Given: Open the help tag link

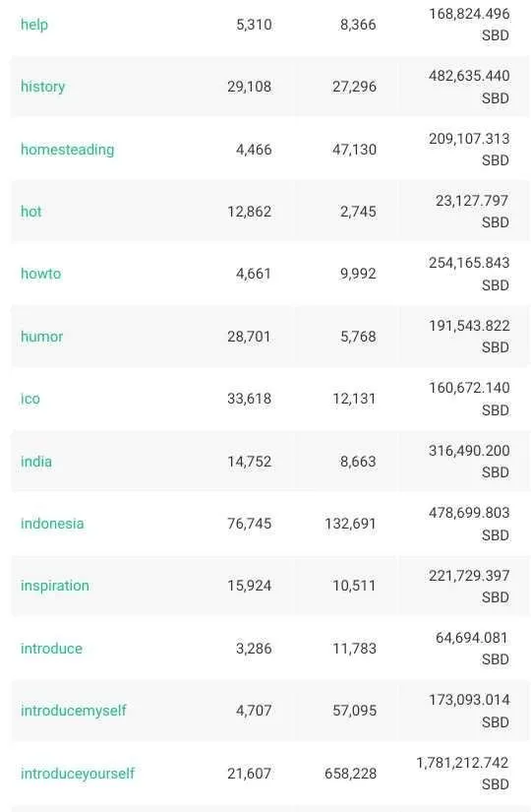Looking at the screenshot, I should (34, 25).
